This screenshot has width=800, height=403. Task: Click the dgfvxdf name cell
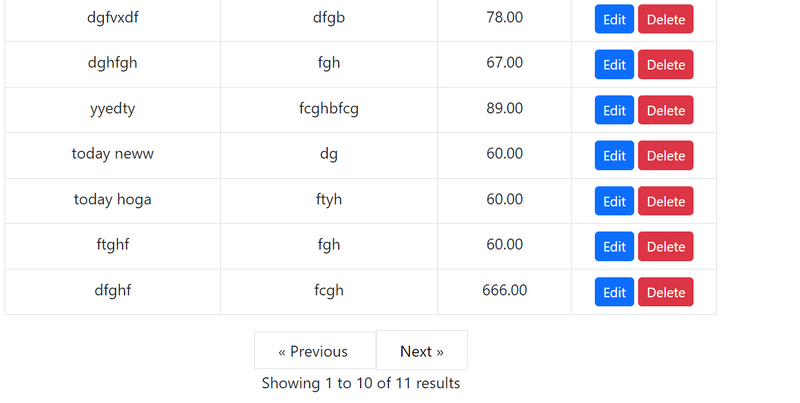113,17
